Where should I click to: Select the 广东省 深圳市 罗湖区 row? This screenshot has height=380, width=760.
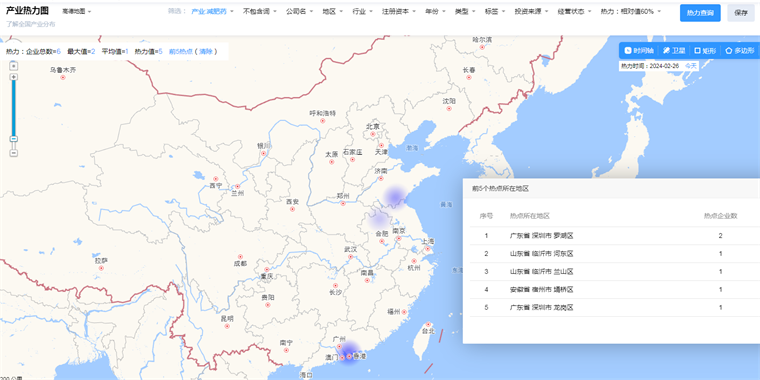click(x=615, y=236)
